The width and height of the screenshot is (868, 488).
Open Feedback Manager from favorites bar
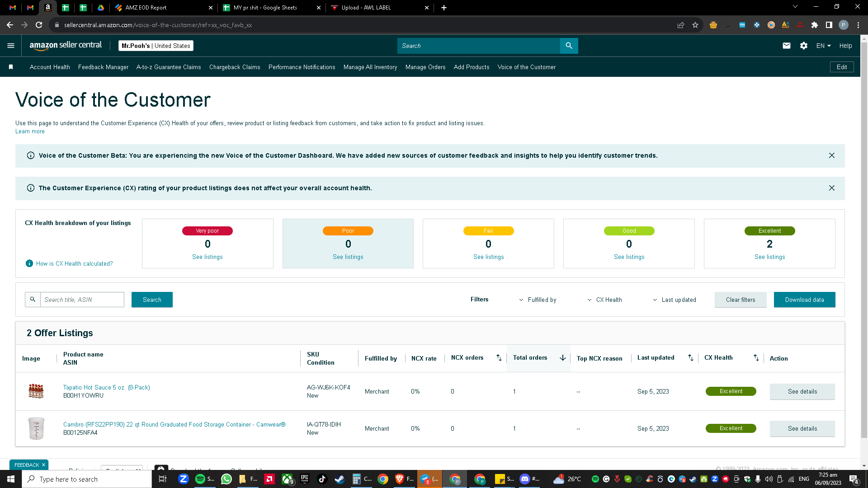(103, 67)
